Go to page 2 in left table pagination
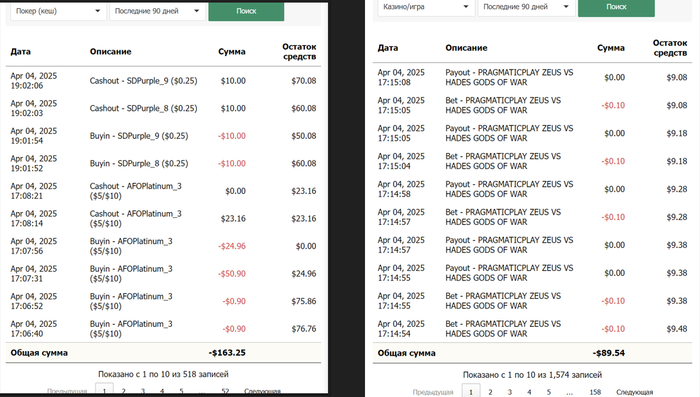 click(124, 391)
